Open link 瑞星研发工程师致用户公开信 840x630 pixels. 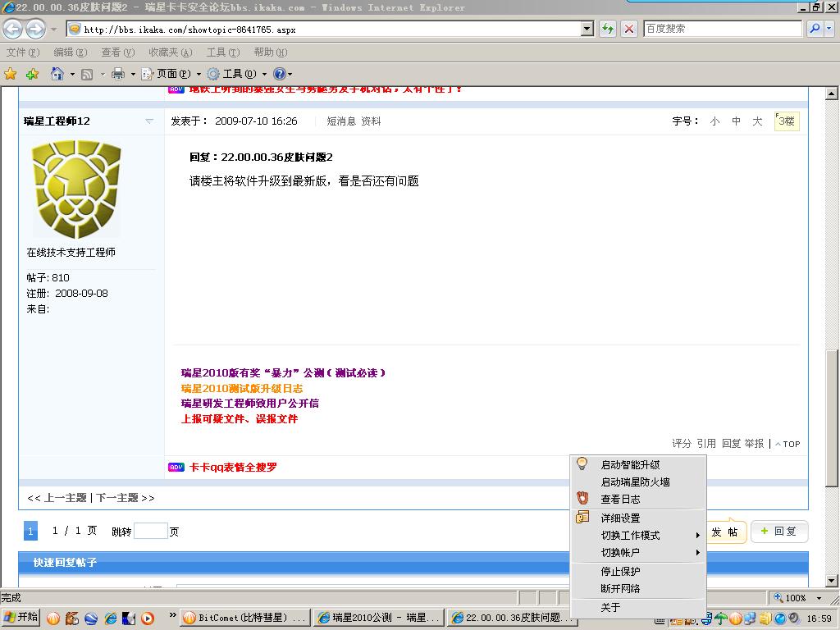pos(249,404)
